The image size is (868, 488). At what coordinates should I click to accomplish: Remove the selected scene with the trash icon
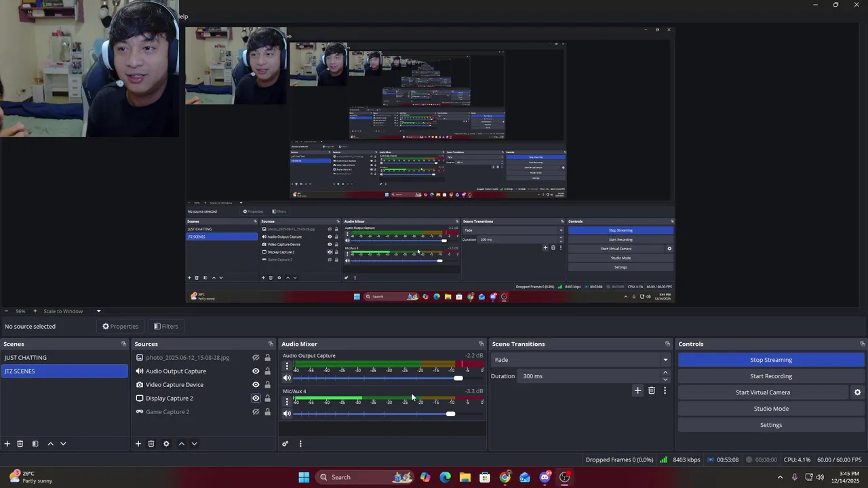tap(20, 444)
